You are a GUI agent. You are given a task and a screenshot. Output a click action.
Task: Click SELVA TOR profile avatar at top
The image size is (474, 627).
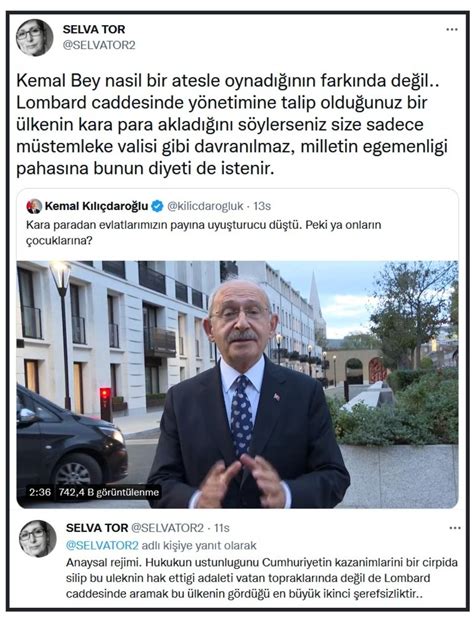coord(34,38)
